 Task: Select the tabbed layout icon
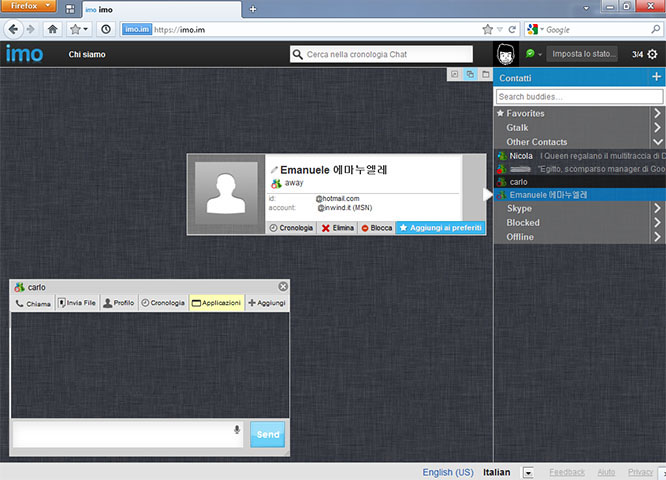click(485, 74)
